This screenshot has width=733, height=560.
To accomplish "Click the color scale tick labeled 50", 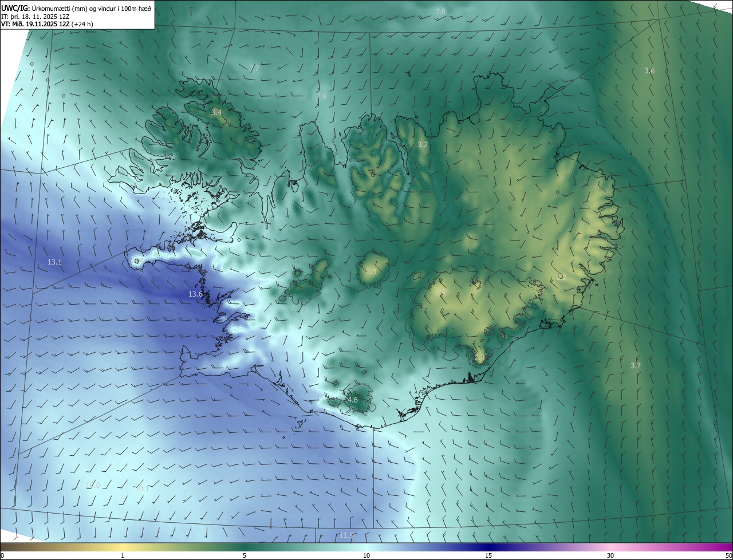I will [x=728, y=555].
